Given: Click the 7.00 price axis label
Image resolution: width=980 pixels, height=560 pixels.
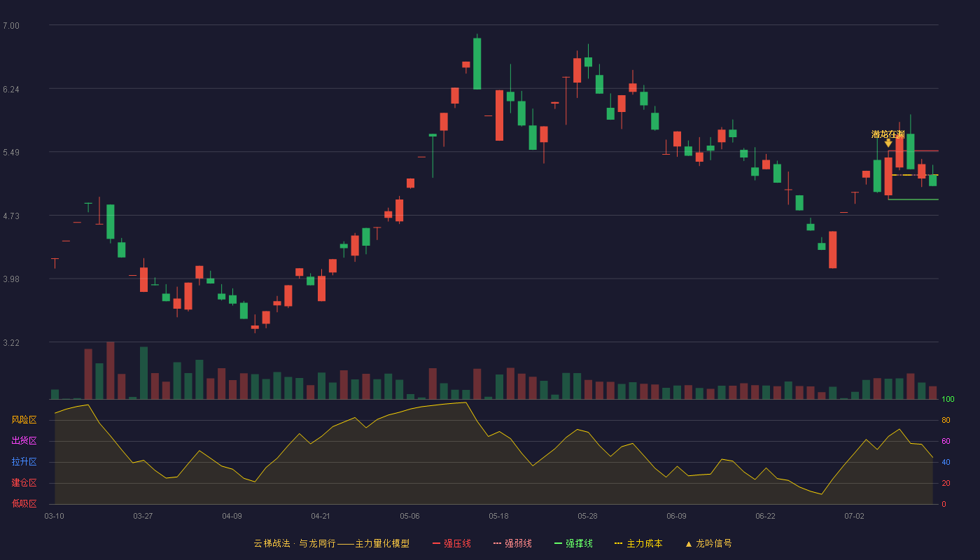Looking at the screenshot, I should 11,26.
